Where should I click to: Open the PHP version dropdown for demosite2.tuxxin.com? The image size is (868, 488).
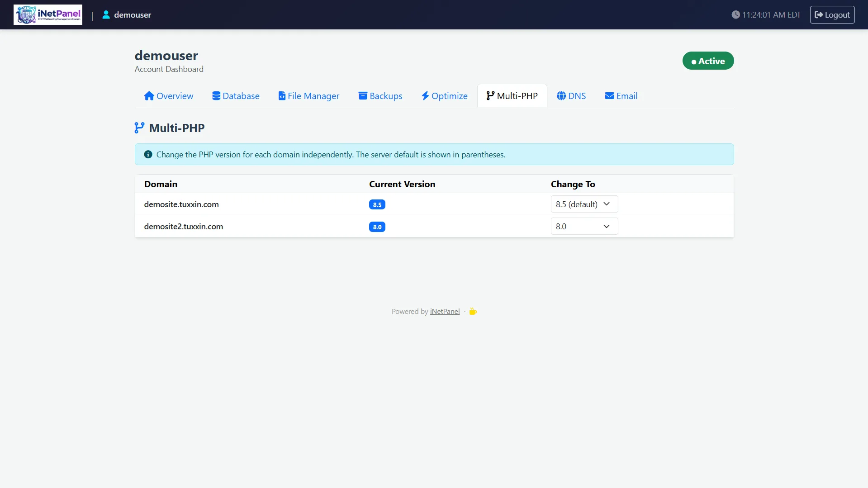tap(584, 226)
